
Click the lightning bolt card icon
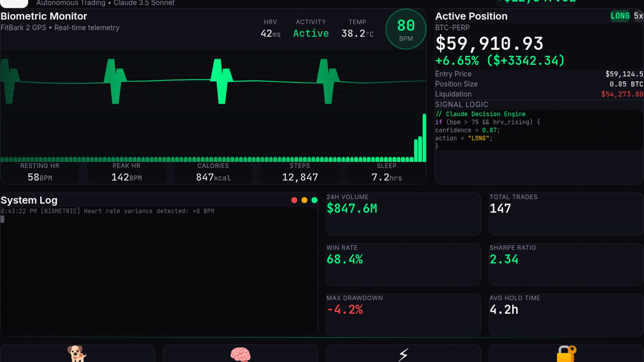coord(404,354)
